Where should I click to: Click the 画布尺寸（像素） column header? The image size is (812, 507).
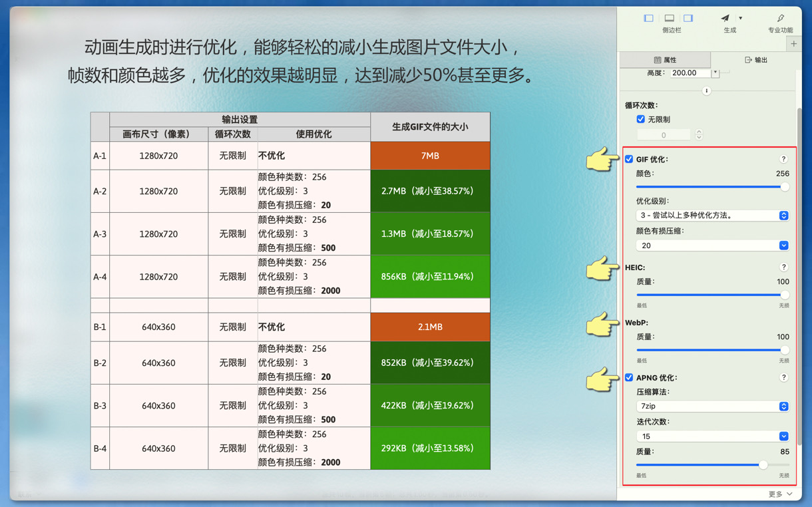[x=158, y=134]
